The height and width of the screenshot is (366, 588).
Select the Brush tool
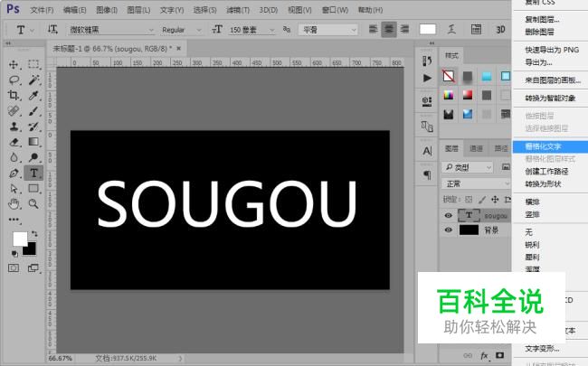click(33, 111)
